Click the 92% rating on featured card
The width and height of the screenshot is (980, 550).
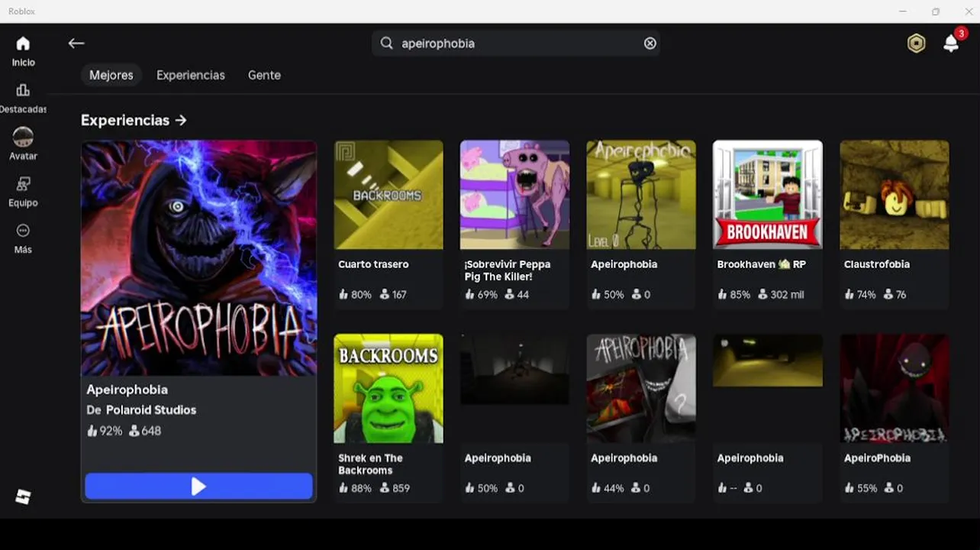pos(105,431)
